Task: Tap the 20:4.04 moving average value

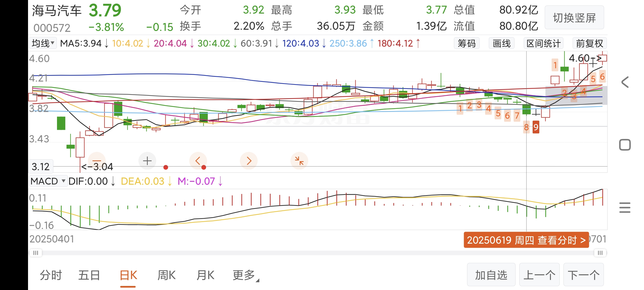Action: [x=174, y=43]
